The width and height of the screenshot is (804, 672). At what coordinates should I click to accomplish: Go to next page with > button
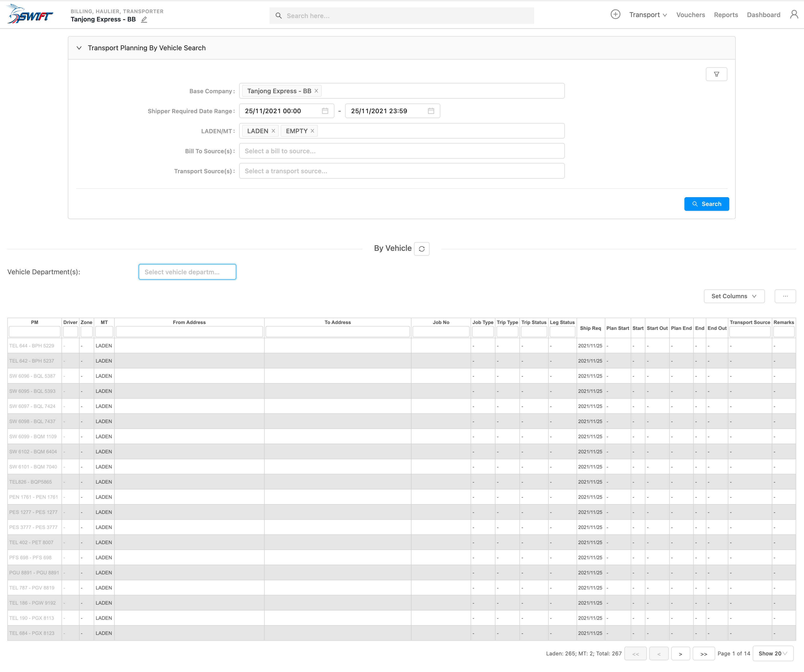tap(680, 654)
